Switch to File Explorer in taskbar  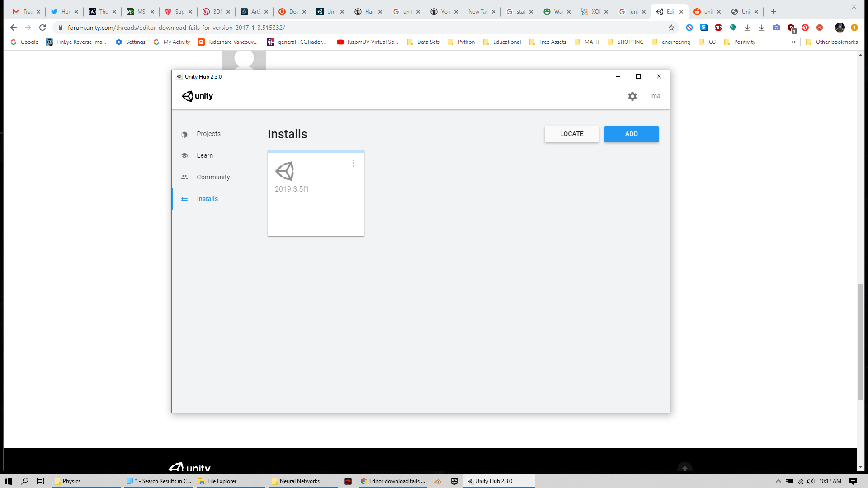tap(222, 481)
